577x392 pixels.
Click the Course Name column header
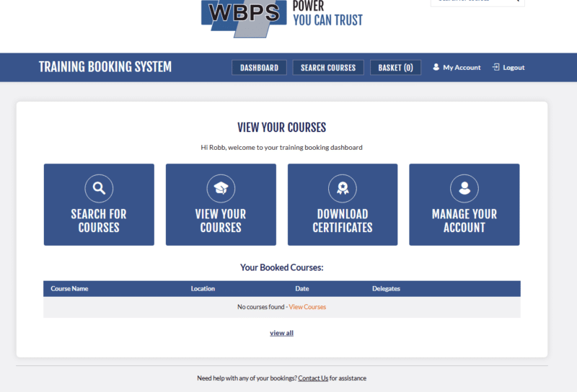click(x=69, y=289)
